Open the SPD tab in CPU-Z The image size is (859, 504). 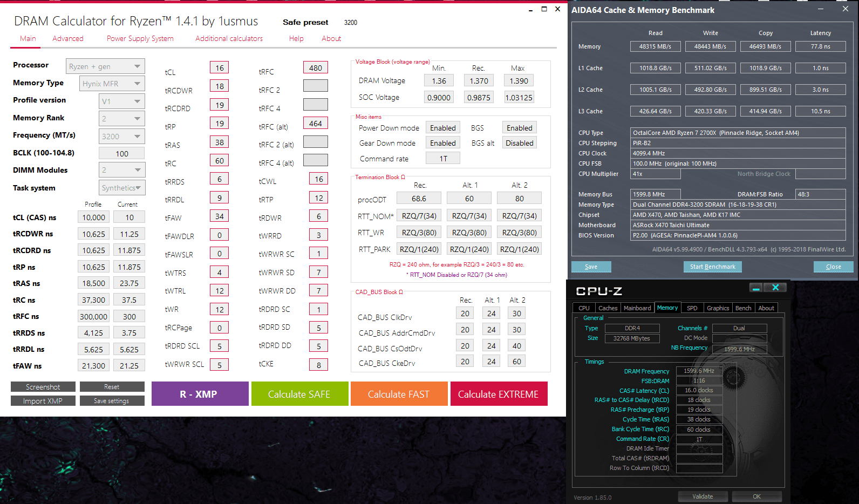pyautogui.click(x=692, y=308)
